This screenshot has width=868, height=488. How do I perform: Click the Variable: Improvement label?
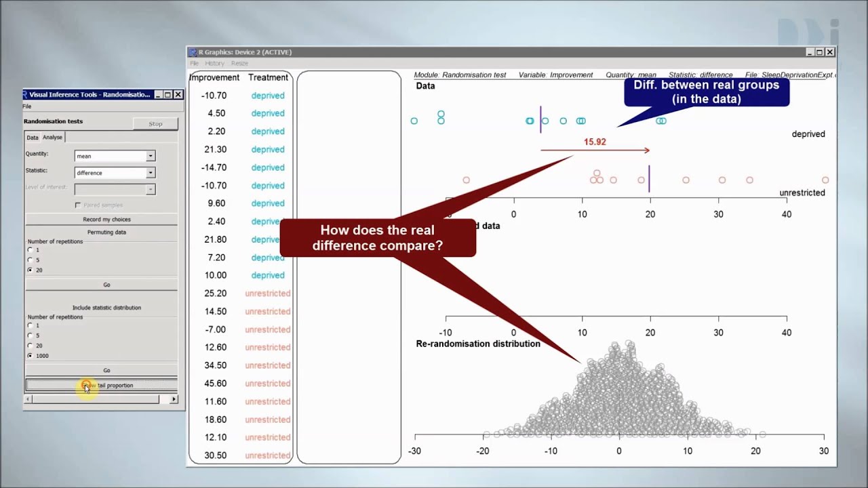555,75
